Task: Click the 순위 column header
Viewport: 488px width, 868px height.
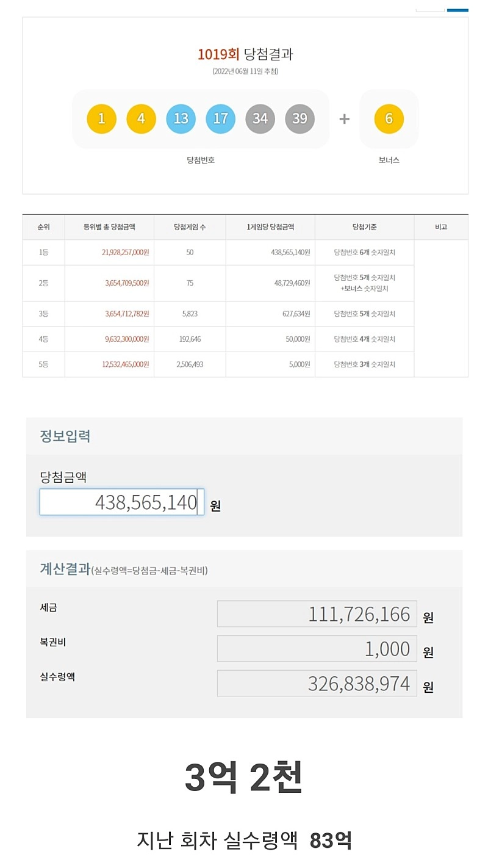Action: pos(43,227)
